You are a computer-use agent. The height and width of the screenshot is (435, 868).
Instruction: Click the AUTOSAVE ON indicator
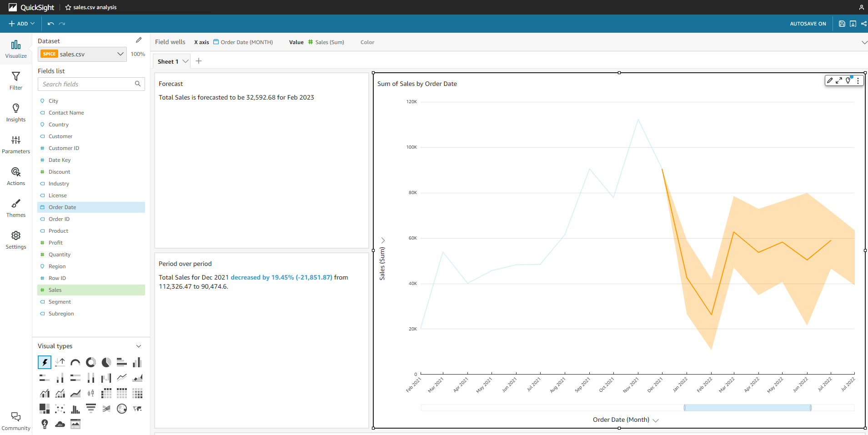pyautogui.click(x=808, y=24)
